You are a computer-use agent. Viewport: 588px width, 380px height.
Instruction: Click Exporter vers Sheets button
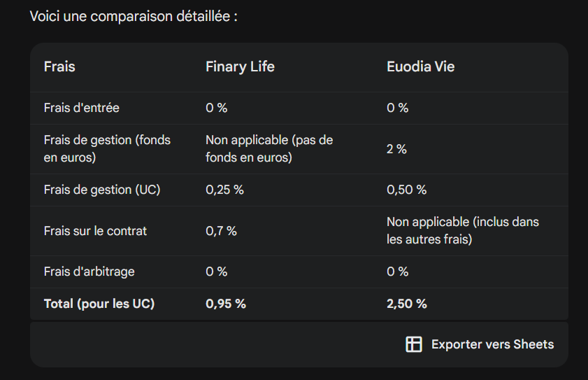pos(480,344)
